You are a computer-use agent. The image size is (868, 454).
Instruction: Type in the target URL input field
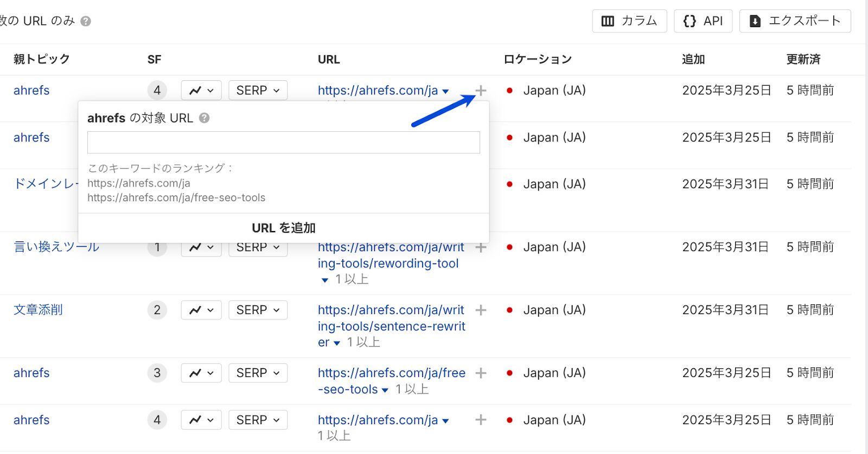tap(283, 143)
